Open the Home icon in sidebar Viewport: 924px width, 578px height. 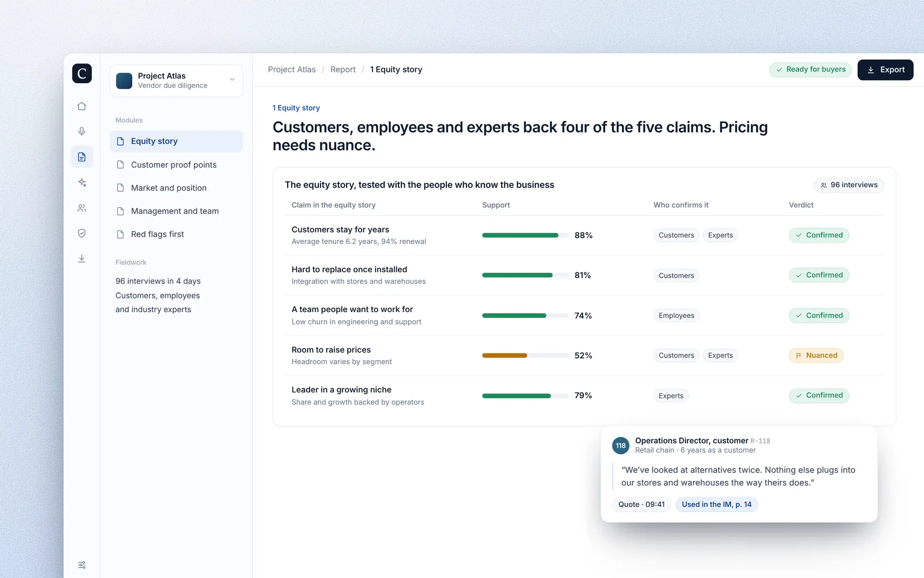pyautogui.click(x=82, y=106)
